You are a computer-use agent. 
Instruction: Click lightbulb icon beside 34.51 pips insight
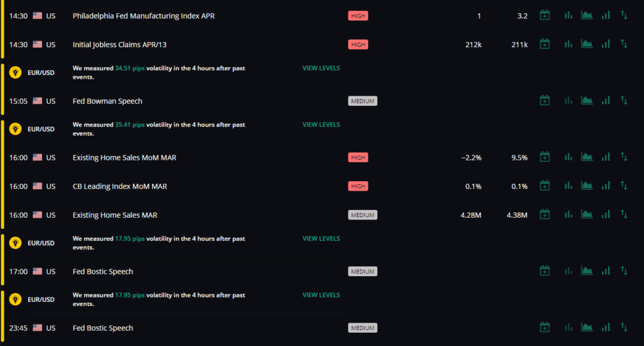[x=15, y=72]
